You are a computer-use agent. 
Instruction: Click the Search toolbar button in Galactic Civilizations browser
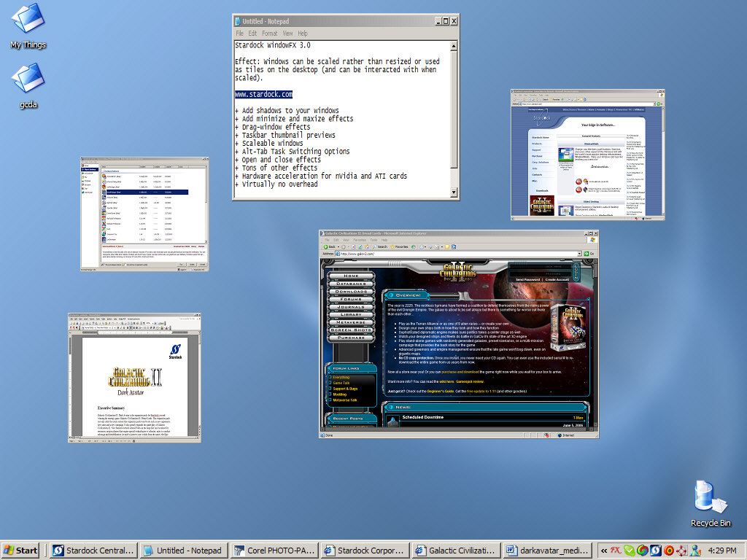(379, 246)
